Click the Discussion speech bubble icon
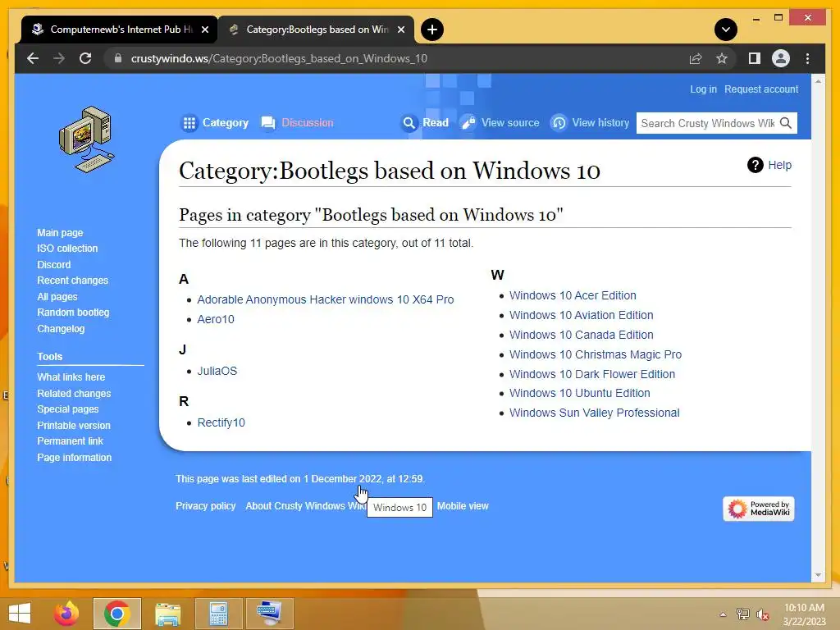This screenshot has height=630, width=840. pyautogui.click(x=268, y=123)
